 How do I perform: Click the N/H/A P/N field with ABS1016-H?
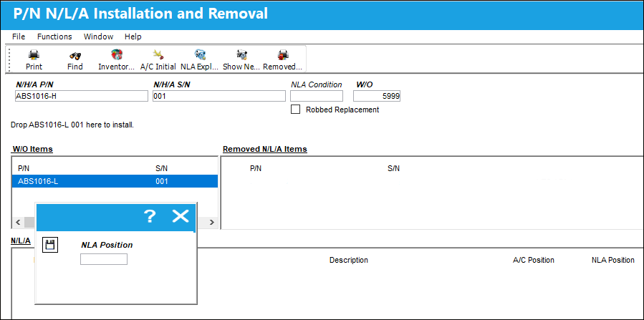[81, 96]
